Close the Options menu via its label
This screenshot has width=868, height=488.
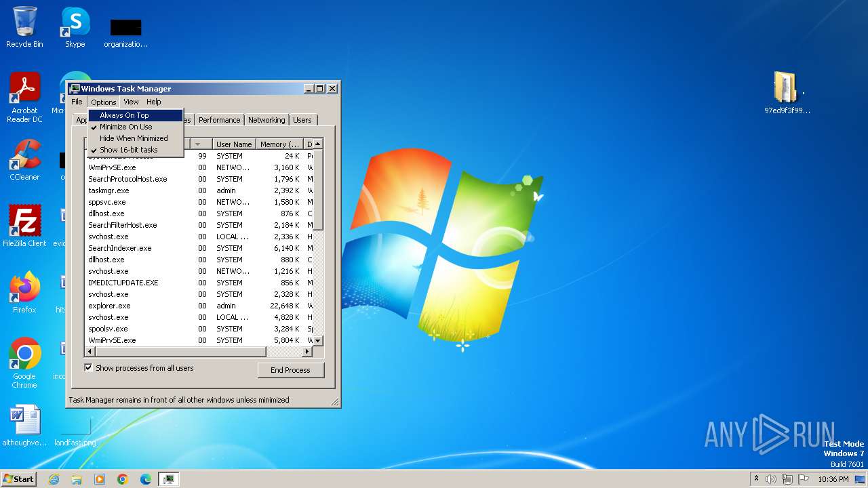[x=104, y=102]
